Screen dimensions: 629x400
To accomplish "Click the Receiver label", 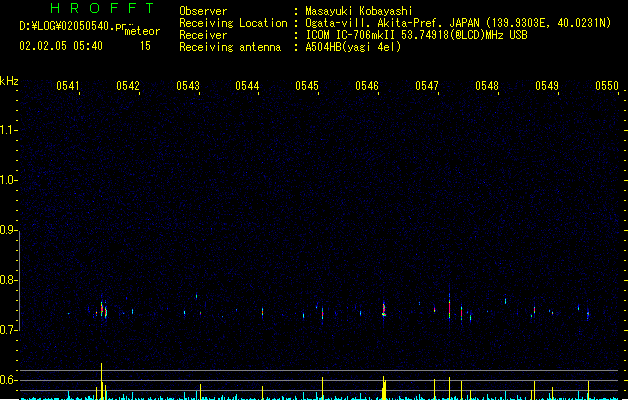I will coord(203,35).
